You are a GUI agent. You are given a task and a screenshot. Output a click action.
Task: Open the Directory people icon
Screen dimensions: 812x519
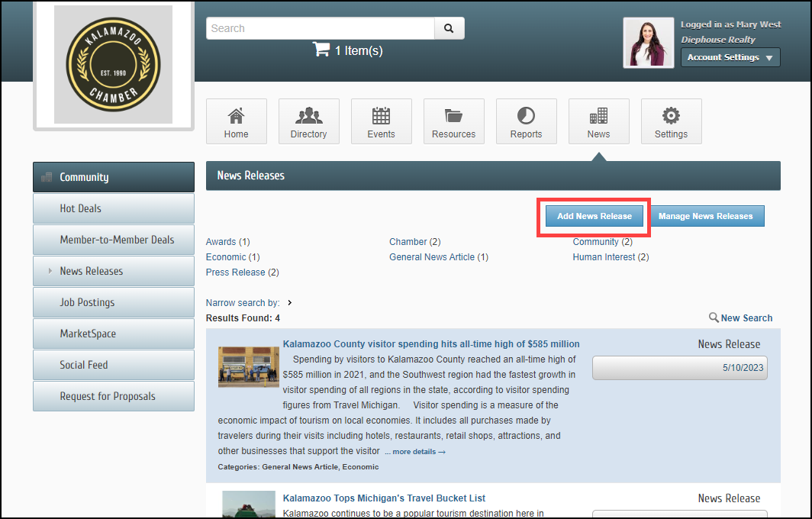pyautogui.click(x=308, y=116)
